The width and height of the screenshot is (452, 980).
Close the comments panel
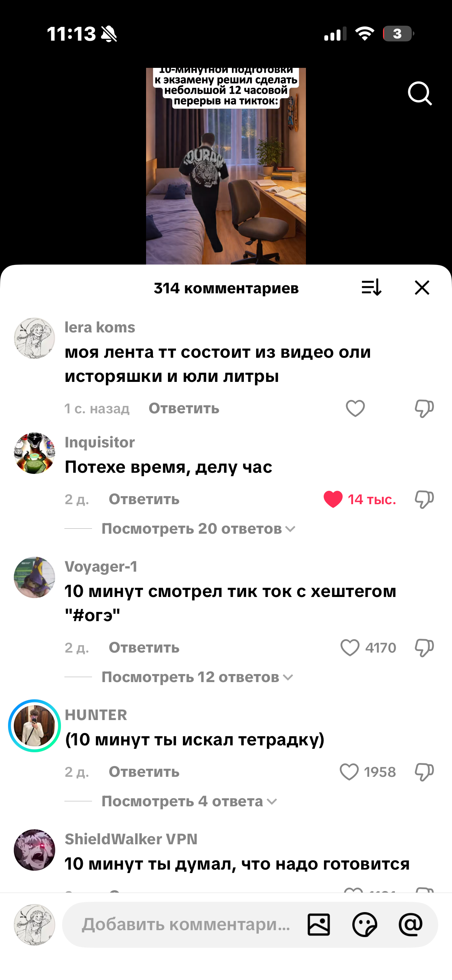coord(422,287)
